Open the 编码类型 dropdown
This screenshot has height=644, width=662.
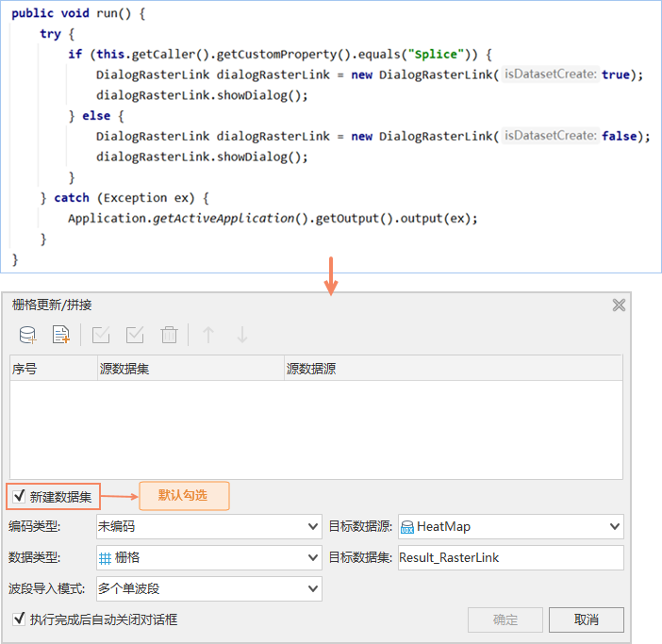tap(208, 526)
